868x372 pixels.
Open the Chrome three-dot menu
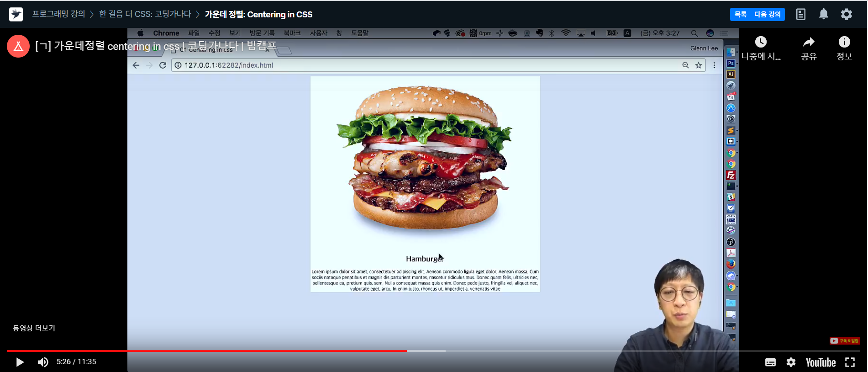point(714,65)
